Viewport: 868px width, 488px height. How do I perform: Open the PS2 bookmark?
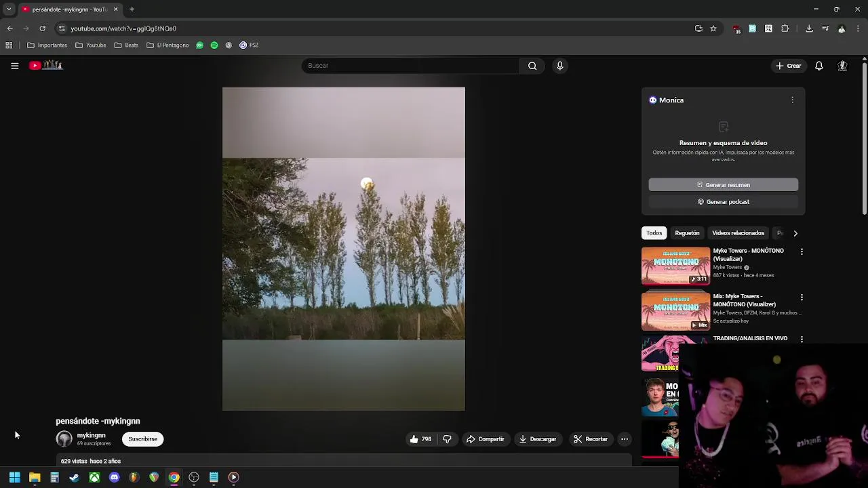[x=248, y=45]
